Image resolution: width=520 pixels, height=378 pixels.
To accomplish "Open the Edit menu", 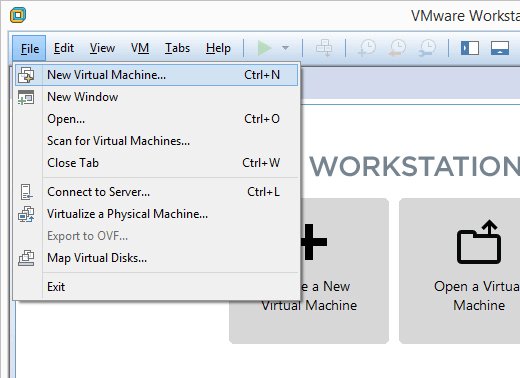I will click(x=64, y=48).
